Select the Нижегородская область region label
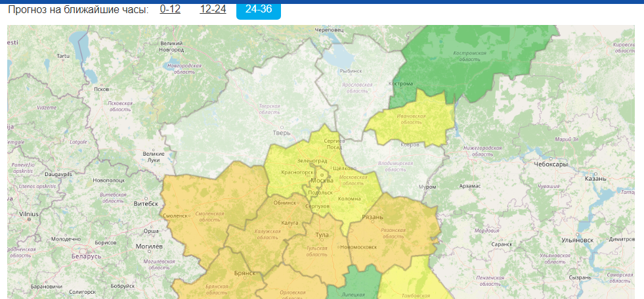The height and width of the screenshot is (299, 644). tap(483, 151)
